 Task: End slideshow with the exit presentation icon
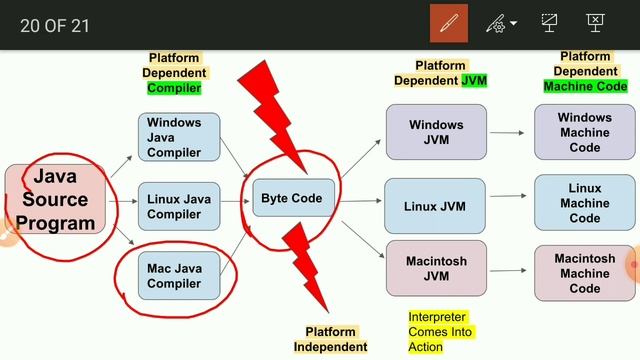click(x=595, y=23)
